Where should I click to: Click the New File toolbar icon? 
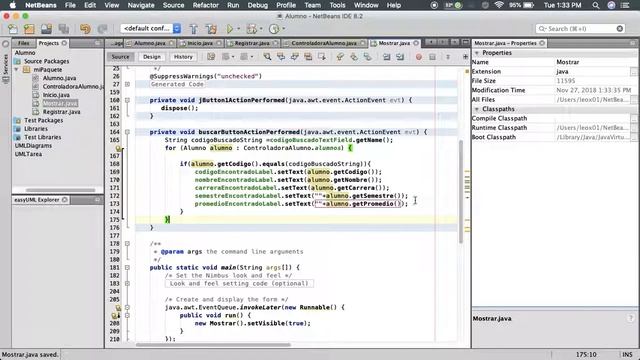13,29
